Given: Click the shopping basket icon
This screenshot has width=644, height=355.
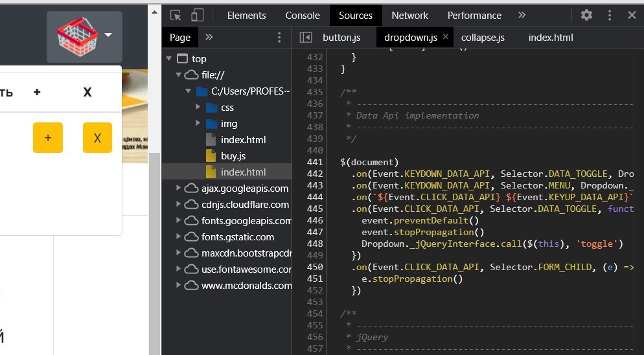Looking at the screenshot, I should 75,36.
